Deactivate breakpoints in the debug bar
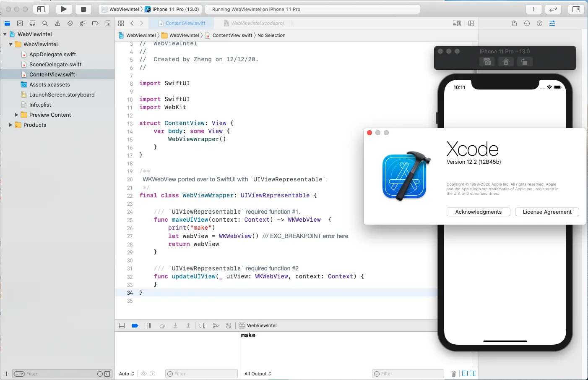Image resolution: width=588 pixels, height=380 pixels. (135, 325)
